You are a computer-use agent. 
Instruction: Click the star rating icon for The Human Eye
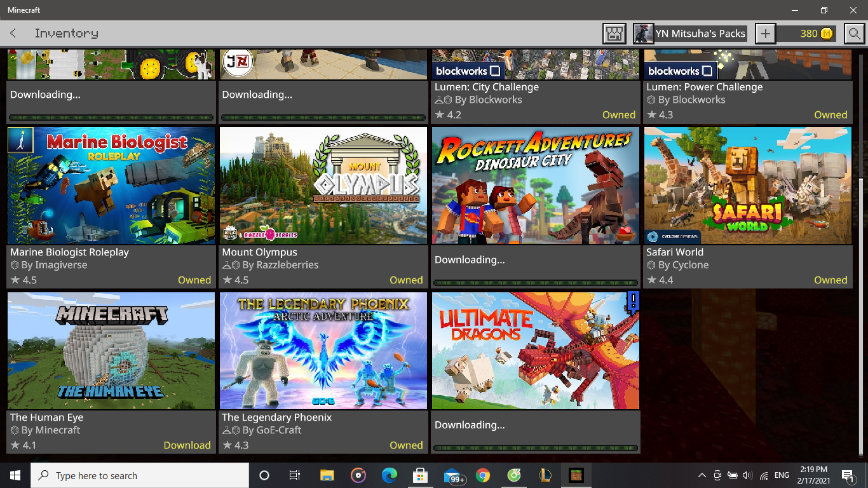pos(15,445)
